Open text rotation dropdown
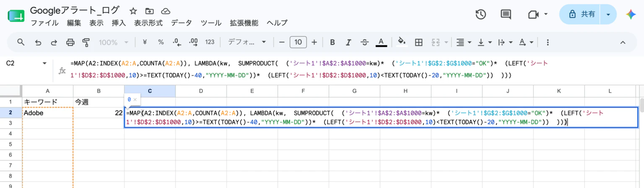The width and height of the screenshot is (644, 188). coord(526,42)
